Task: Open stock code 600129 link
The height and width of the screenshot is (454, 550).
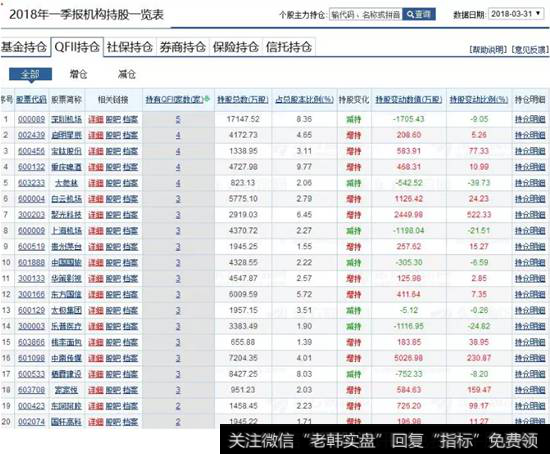Action: click(x=32, y=311)
